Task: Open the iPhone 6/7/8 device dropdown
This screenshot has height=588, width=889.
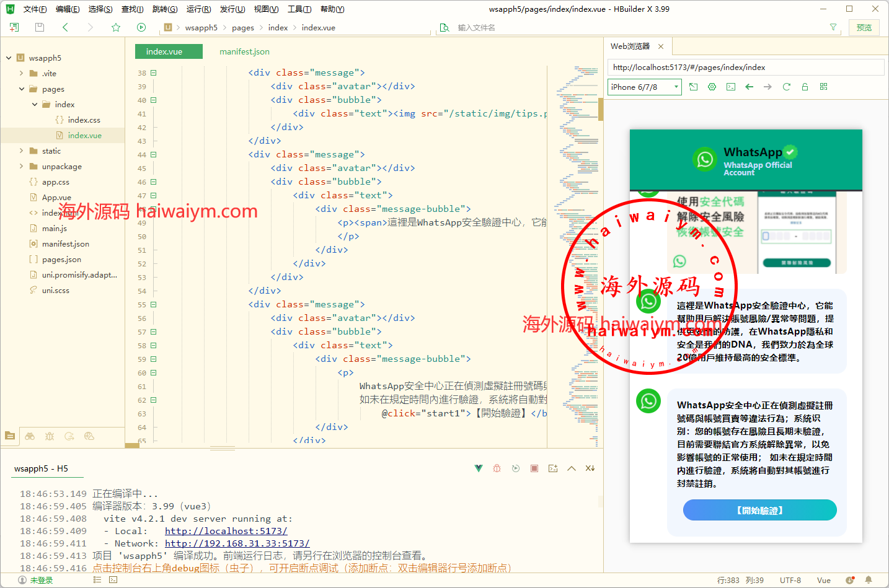Action: [x=644, y=87]
